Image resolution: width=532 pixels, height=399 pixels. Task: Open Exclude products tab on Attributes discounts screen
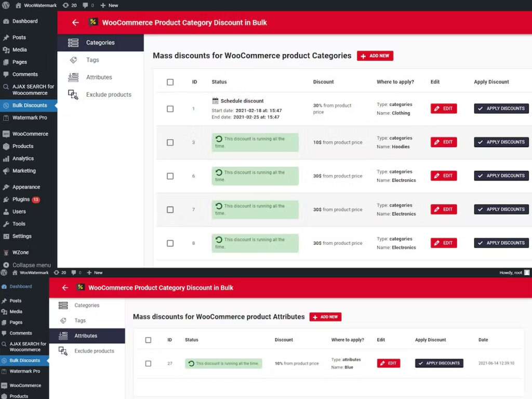coord(87,351)
